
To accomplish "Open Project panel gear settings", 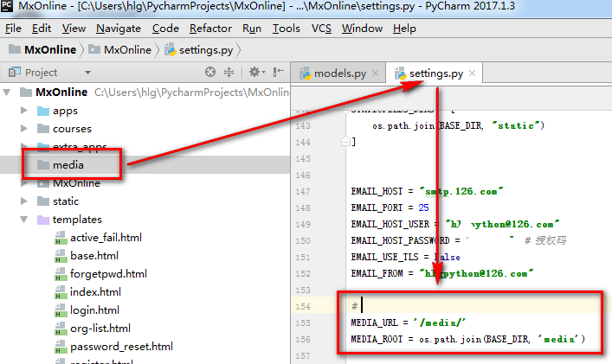I will pos(257,72).
